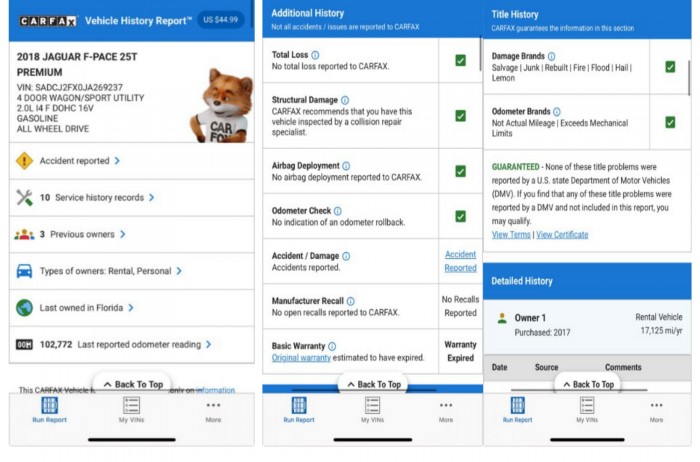Screen dimensions: 700x462
Task: Open the Accident Reported link
Action: pos(460,261)
